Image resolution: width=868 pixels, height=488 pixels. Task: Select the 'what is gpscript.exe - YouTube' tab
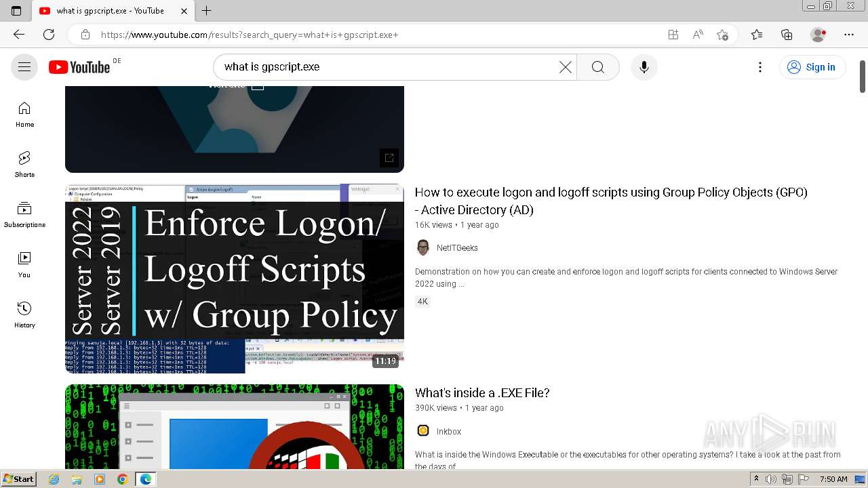coord(113,11)
